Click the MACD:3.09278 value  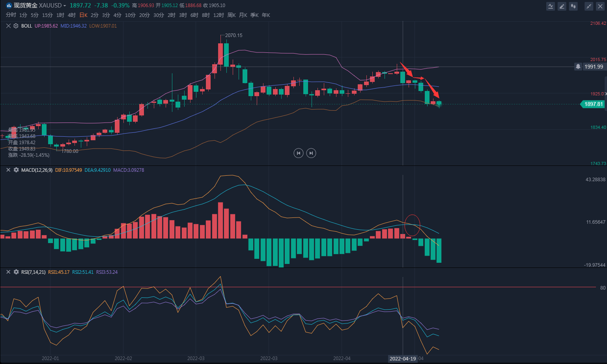pyautogui.click(x=129, y=170)
